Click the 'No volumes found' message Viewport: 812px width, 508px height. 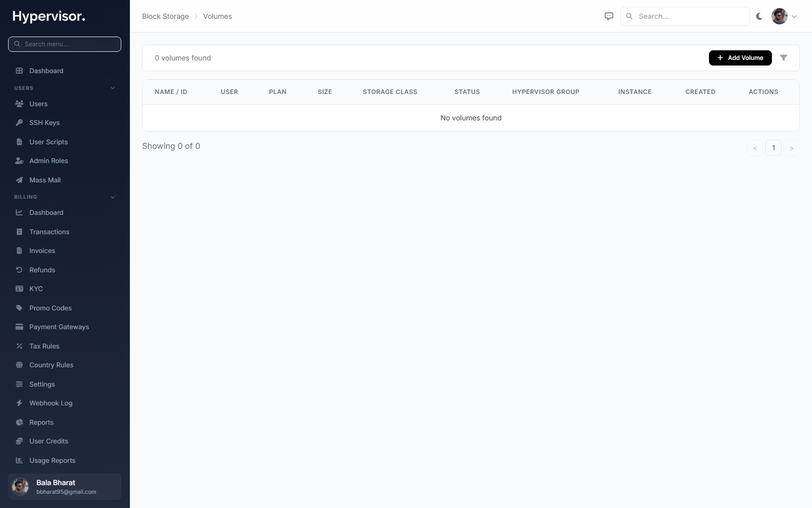point(471,118)
